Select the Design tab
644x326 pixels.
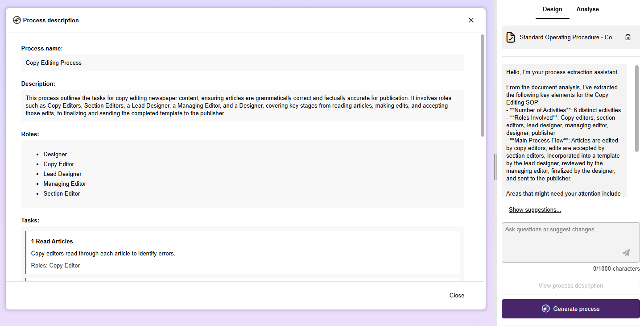(552, 9)
